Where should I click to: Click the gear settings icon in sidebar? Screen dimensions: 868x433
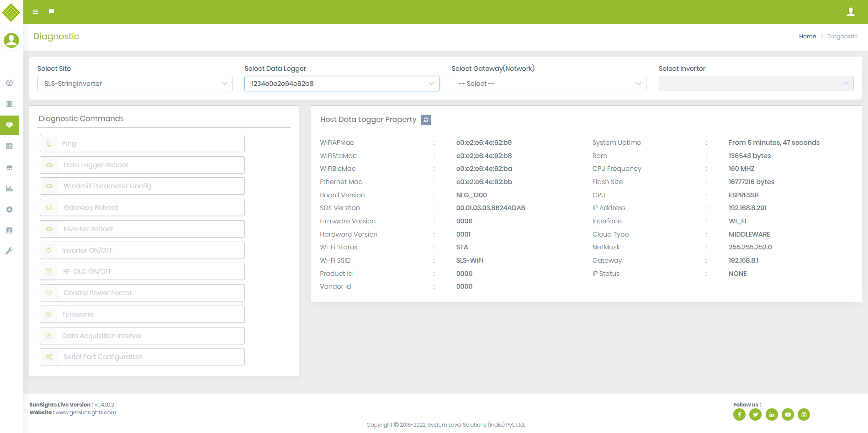pyautogui.click(x=9, y=209)
